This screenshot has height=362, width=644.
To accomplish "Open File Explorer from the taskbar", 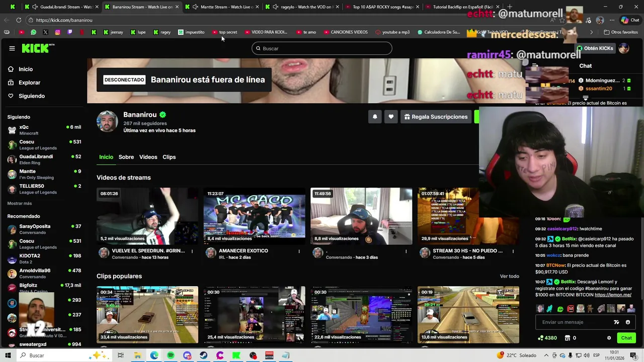I will [x=137, y=355].
